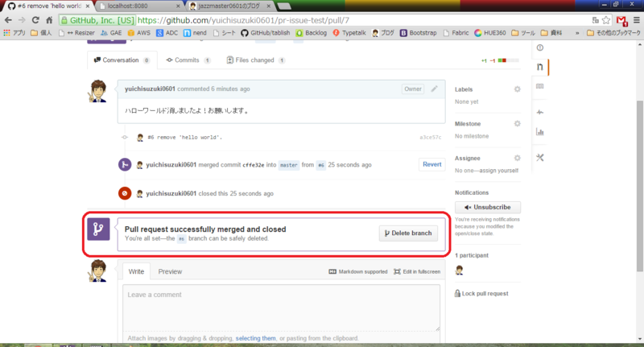Viewport: 644px width, 347px height.
Task: Open the other bookmarks folder
Action: click(x=613, y=33)
